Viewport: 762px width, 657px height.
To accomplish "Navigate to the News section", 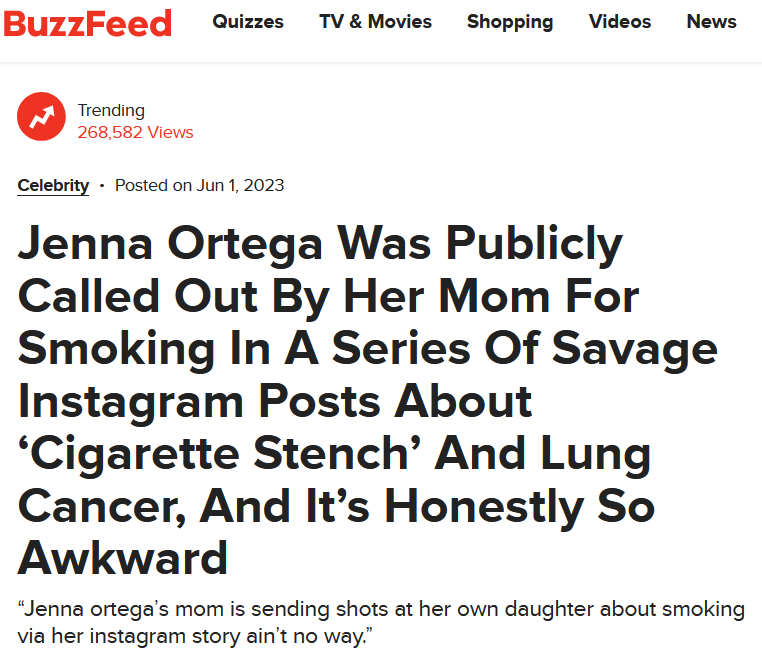I will click(711, 22).
